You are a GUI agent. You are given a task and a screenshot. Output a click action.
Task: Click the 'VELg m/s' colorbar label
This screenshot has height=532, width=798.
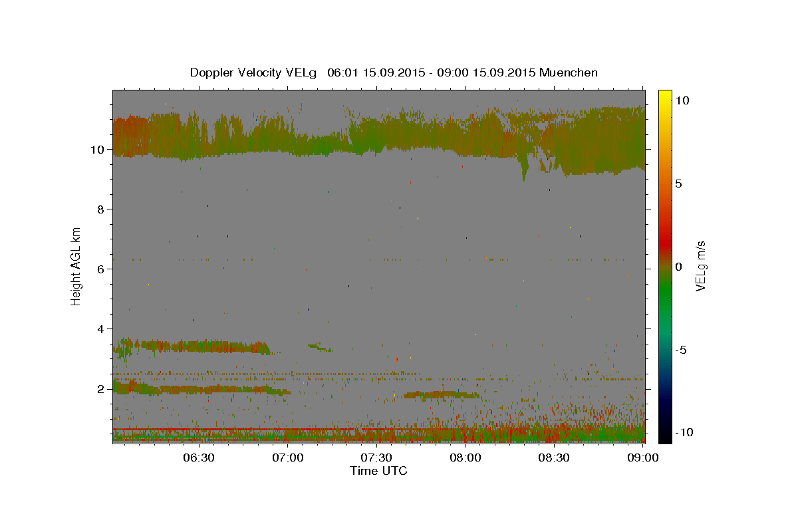pyautogui.click(x=700, y=266)
